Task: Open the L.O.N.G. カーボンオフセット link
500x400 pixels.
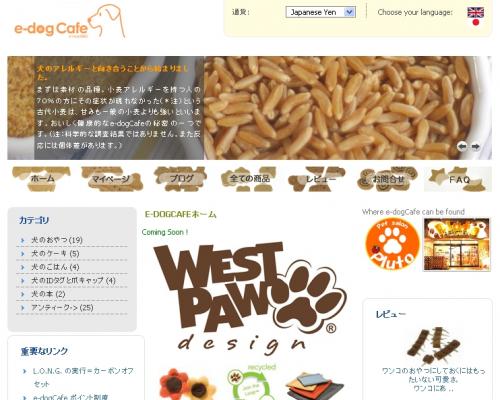Action: [x=83, y=377]
